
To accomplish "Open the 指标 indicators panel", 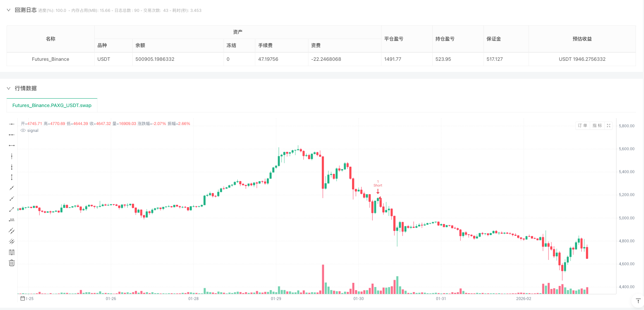I will point(597,125).
